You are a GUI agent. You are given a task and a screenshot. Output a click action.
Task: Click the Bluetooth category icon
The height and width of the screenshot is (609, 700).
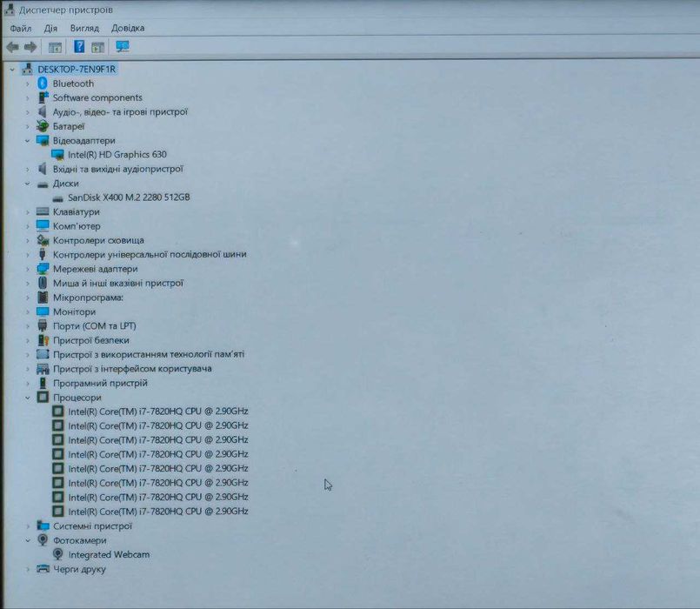43,84
